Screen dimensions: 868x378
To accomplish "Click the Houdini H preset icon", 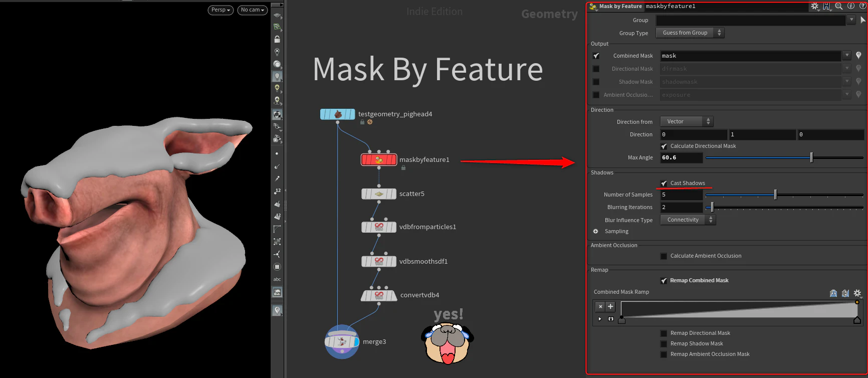I will point(827,7).
